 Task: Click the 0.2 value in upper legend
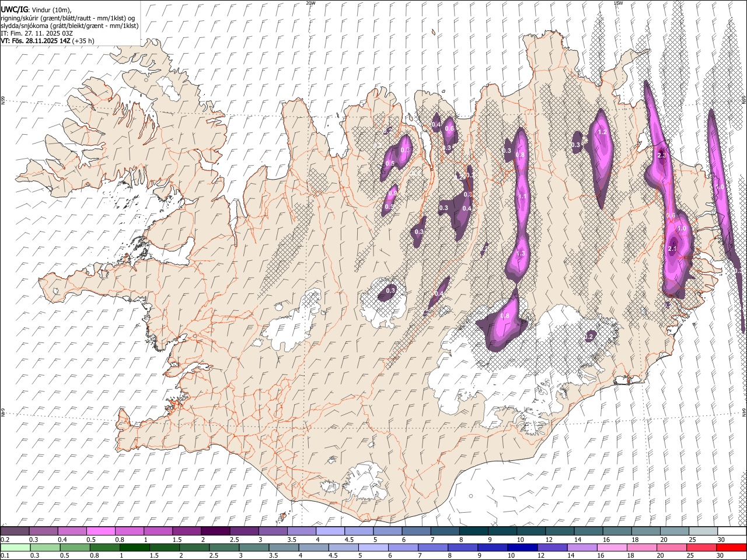(5, 540)
